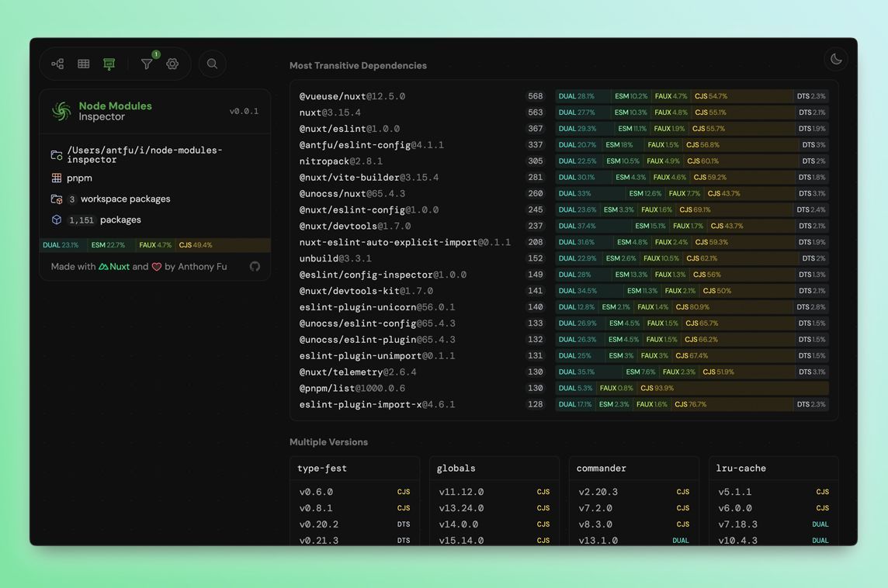Click the folder icon beside project path
The image size is (888, 588).
pos(57,155)
